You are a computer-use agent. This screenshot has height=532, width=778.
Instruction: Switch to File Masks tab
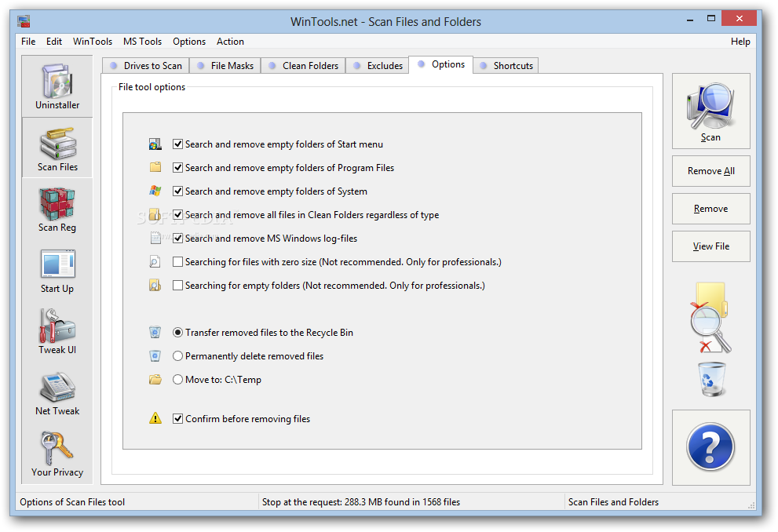click(x=225, y=65)
